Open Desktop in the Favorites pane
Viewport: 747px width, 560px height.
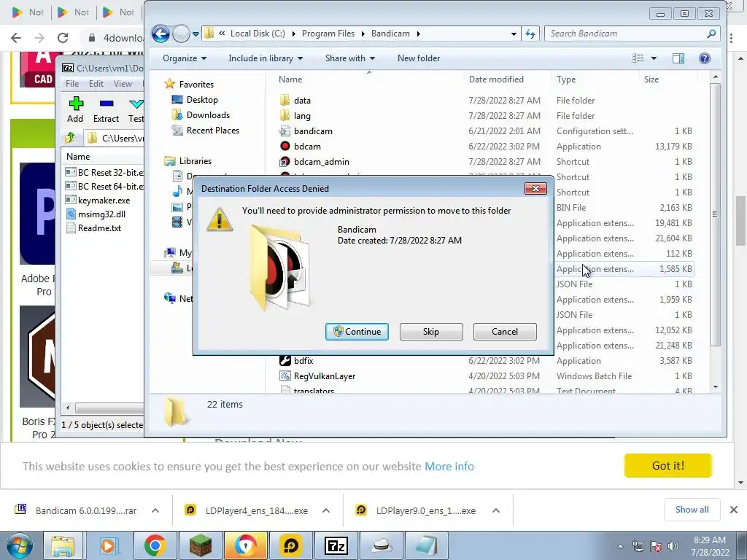click(x=202, y=99)
